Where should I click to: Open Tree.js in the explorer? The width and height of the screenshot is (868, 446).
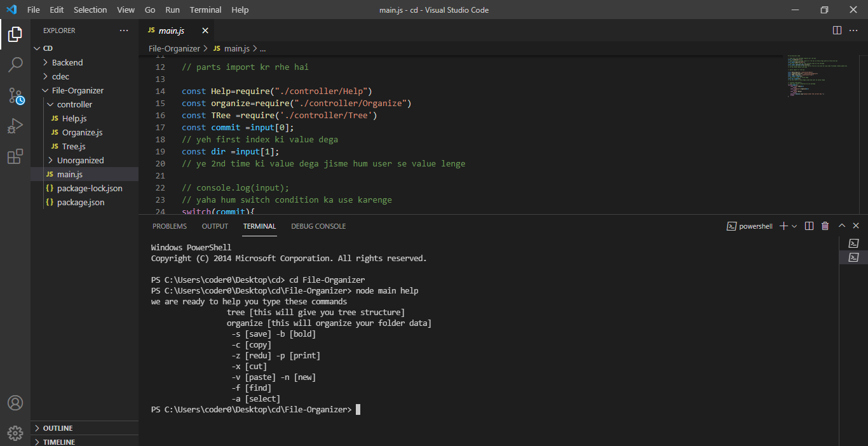click(x=85, y=146)
